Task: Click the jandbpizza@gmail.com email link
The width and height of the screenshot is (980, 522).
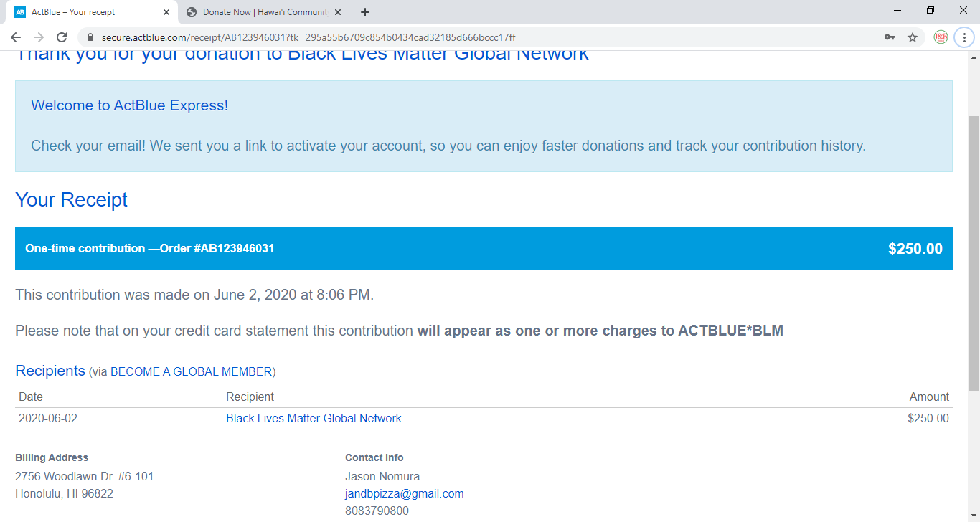Action: tap(405, 493)
